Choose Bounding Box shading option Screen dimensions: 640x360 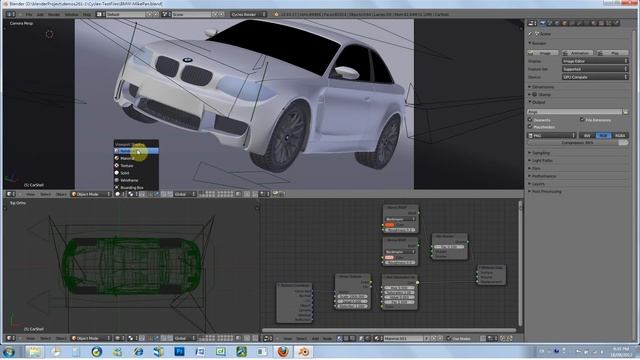coord(136,187)
